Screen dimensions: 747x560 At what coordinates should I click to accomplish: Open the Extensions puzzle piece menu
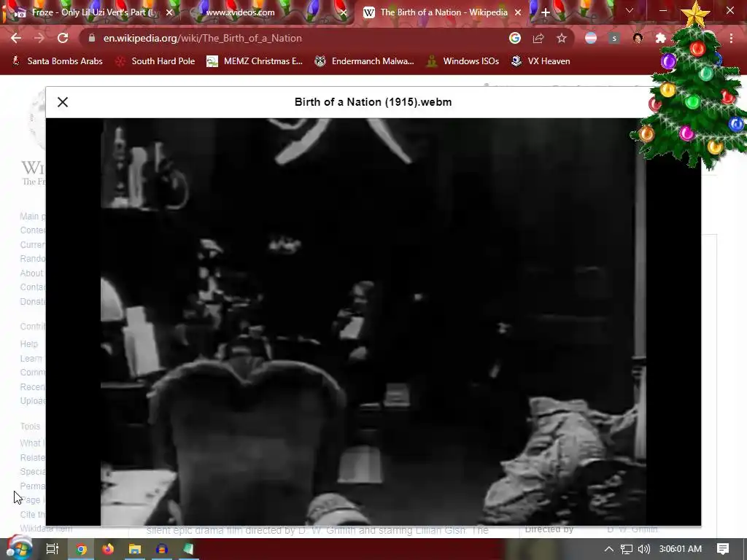click(661, 38)
